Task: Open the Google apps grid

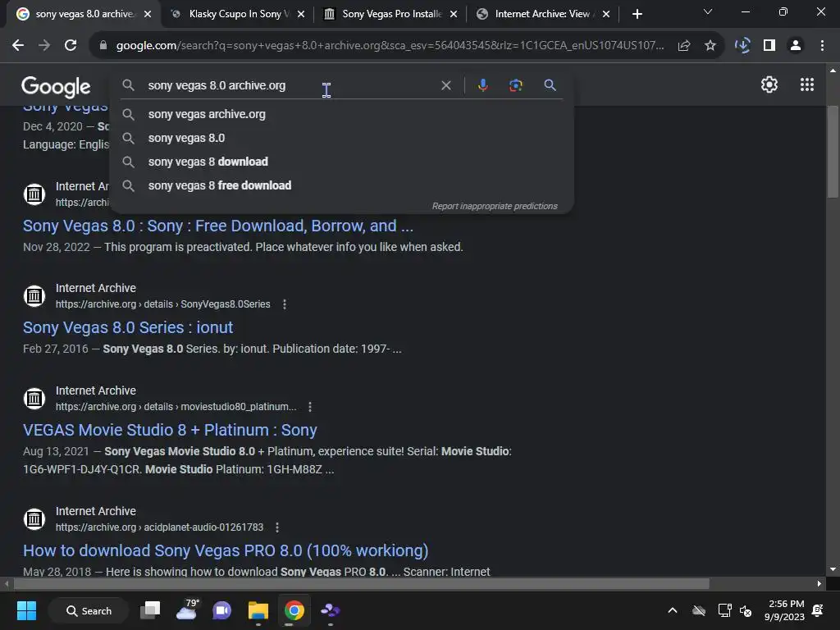Action: [x=807, y=84]
